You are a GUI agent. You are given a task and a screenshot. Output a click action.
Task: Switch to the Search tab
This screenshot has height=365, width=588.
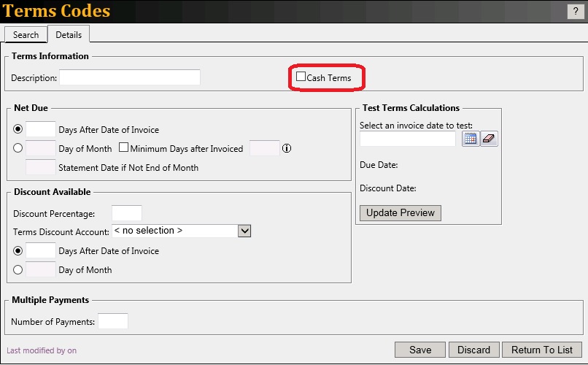(26, 34)
